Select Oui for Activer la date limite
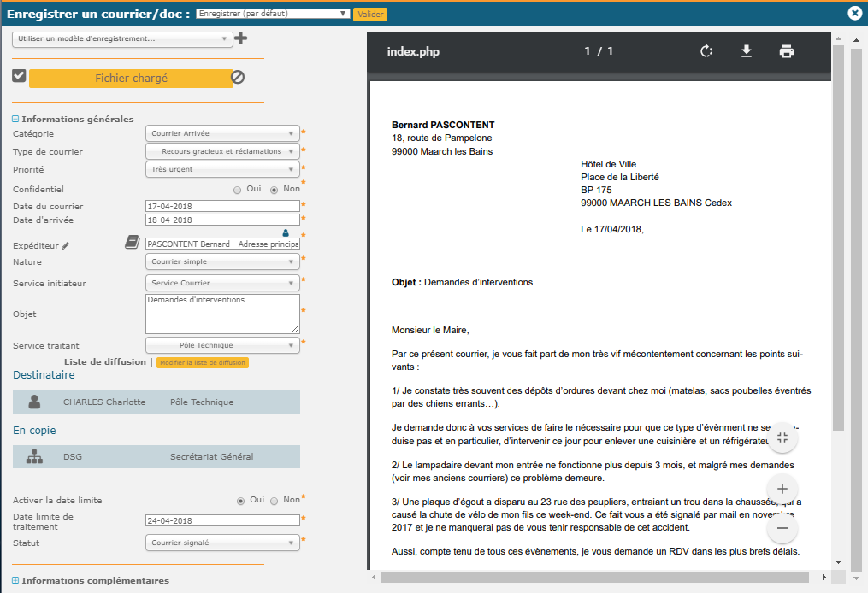This screenshot has width=868, height=593. click(241, 502)
